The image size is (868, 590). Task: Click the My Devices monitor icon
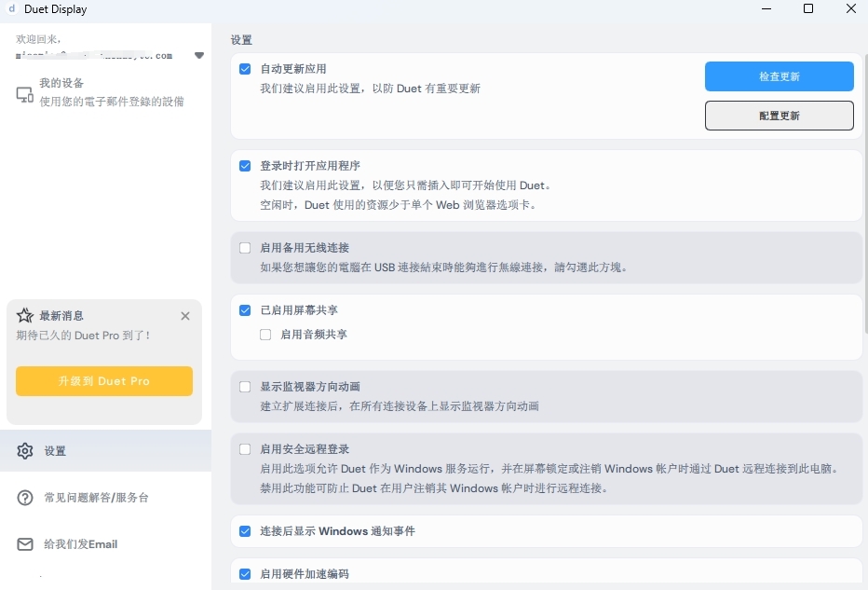tap(25, 95)
